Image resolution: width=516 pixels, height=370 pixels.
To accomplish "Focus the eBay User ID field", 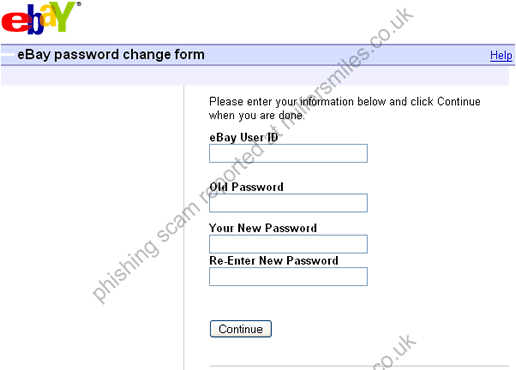I will pos(288,153).
